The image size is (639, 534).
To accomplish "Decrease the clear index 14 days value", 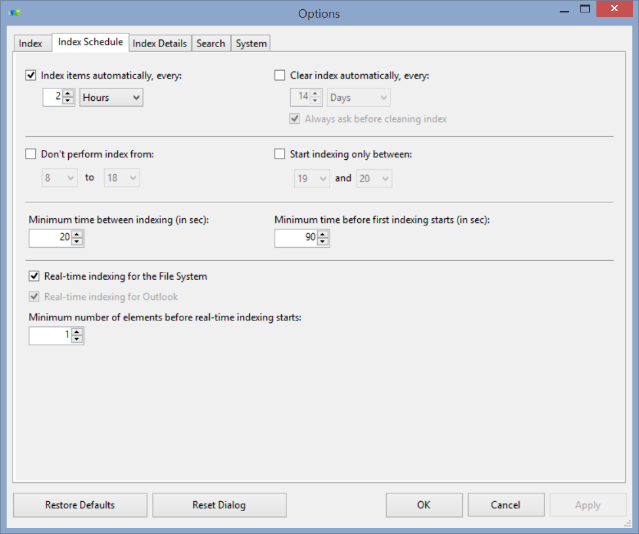I will [x=315, y=101].
